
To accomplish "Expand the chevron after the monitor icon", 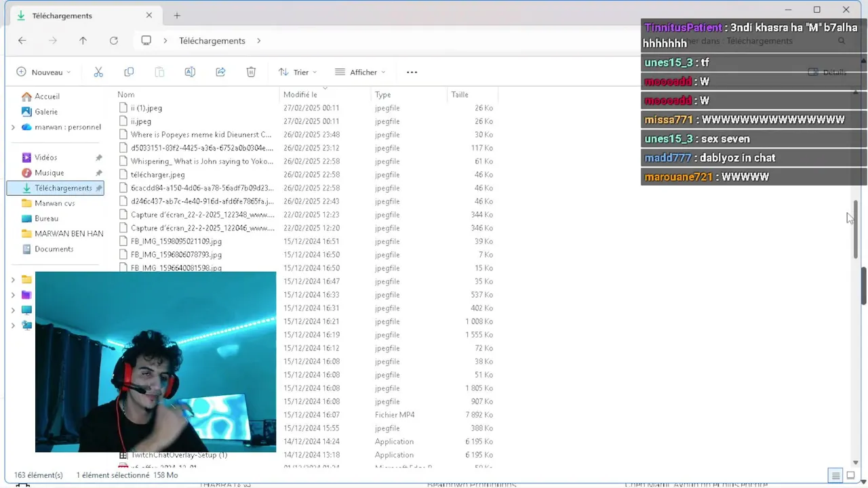I will point(165,41).
